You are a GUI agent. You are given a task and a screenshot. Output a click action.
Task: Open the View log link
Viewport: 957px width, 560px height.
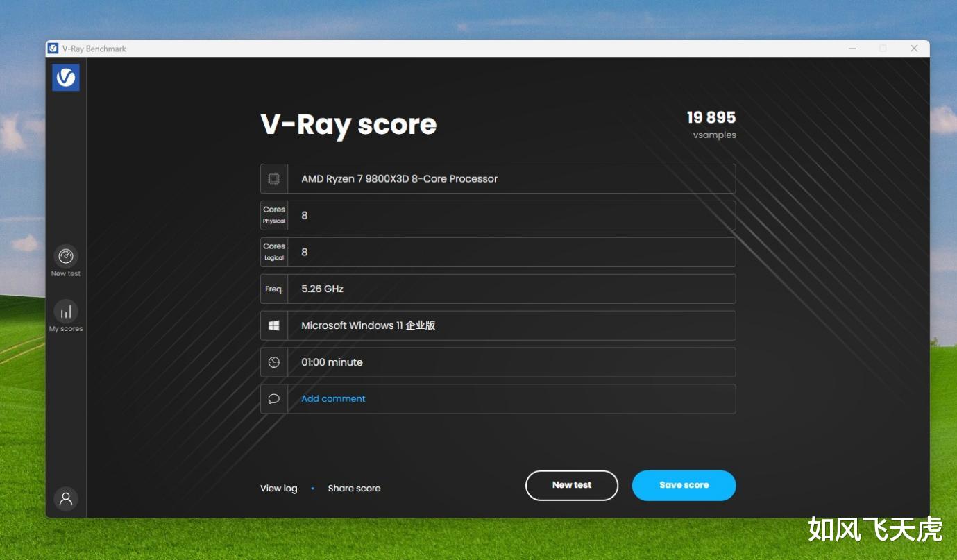tap(278, 489)
